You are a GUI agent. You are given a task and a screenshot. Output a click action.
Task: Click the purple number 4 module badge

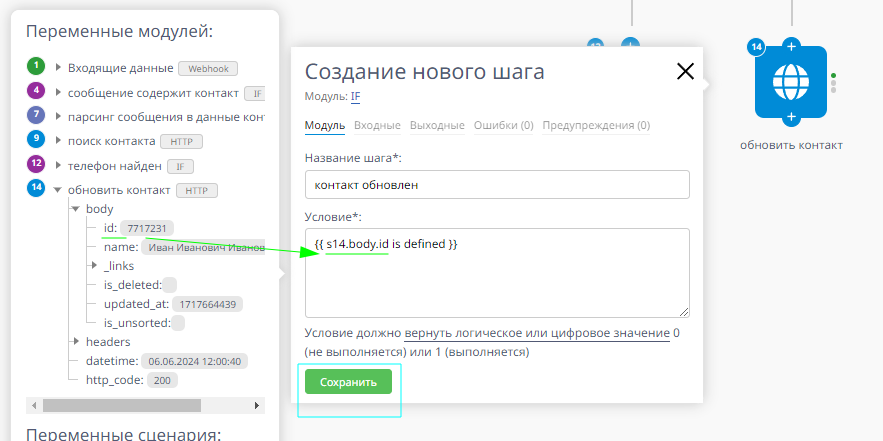click(36, 91)
